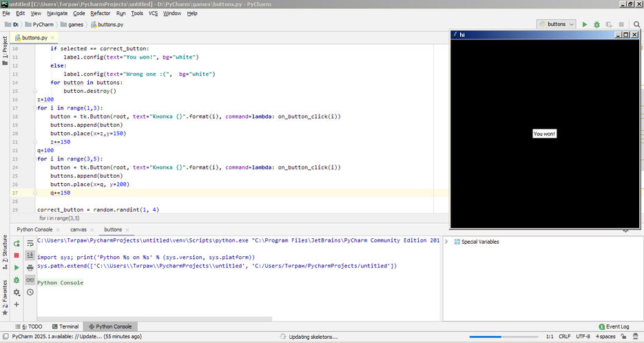The image size is (644, 343).
Task: Click the grey stop icon in the top toolbar
Action: pyautogui.click(x=621, y=25)
